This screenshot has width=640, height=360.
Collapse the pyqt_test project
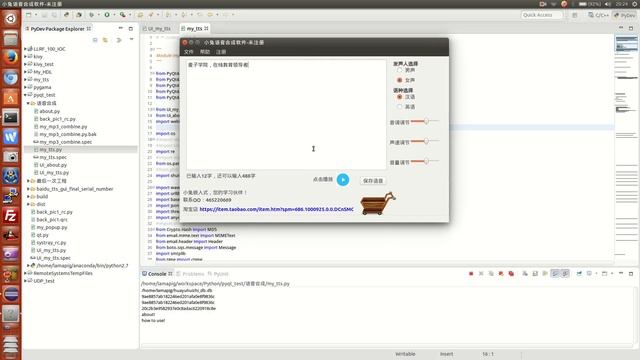(25, 95)
